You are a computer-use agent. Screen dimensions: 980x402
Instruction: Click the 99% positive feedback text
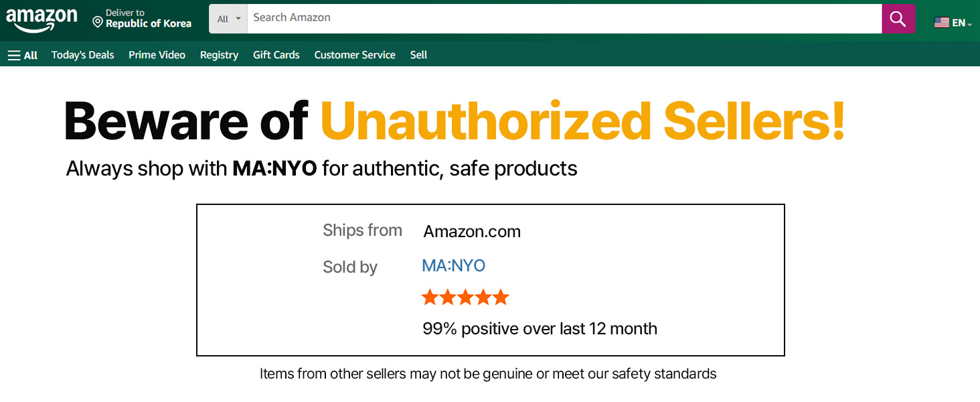pos(540,329)
